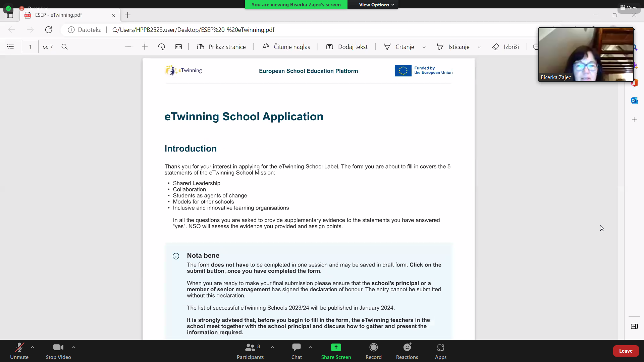Screen dimensions: 644x362
Task: Click 'Models for other schools' bullet
Action: point(203,201)
